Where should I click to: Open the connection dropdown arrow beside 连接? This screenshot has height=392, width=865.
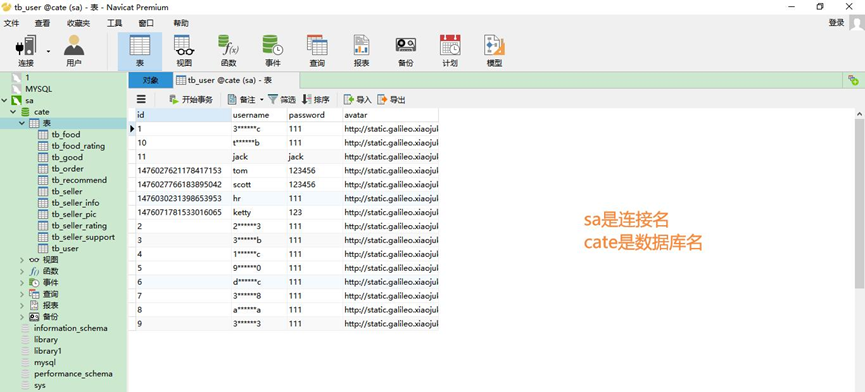tap(48, 51)
